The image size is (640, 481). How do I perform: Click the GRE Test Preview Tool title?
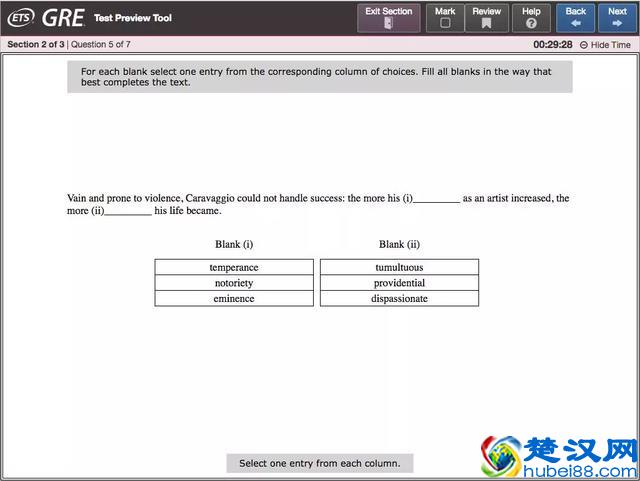tap(107, 18)
